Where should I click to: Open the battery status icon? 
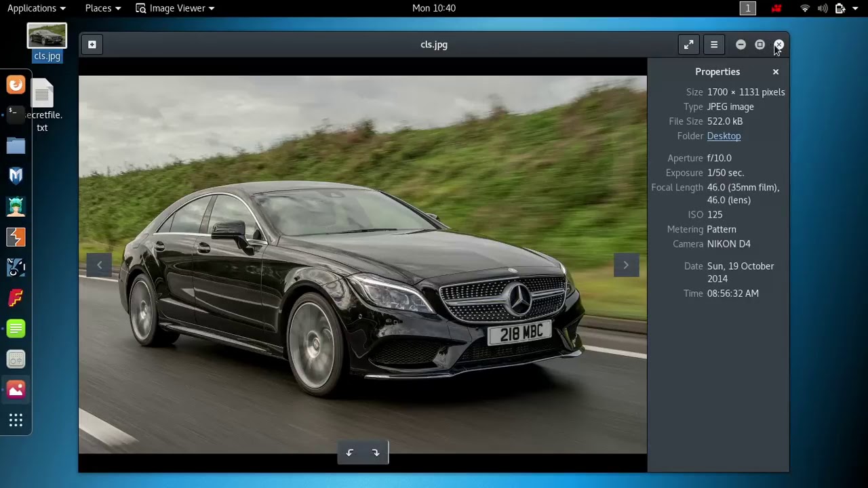pos(840,8)
